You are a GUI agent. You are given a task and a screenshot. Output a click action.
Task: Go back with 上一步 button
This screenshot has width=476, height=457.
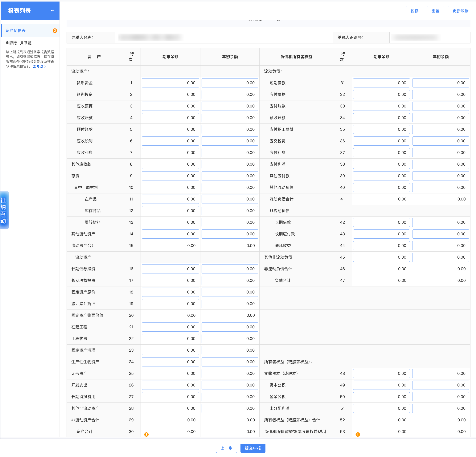pyautogui.click(x=226, y=448)
